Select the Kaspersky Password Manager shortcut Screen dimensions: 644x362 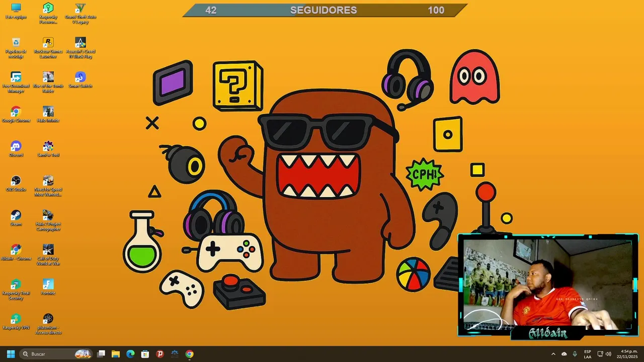click(48, 14)
